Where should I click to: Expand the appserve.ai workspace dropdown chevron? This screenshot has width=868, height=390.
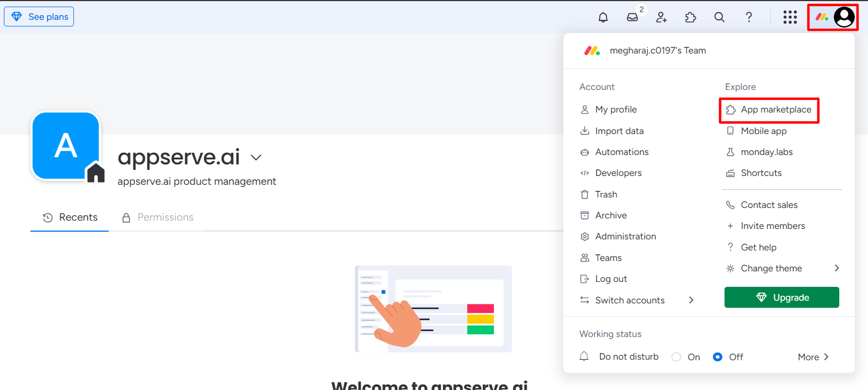click(x=256, y=158)
